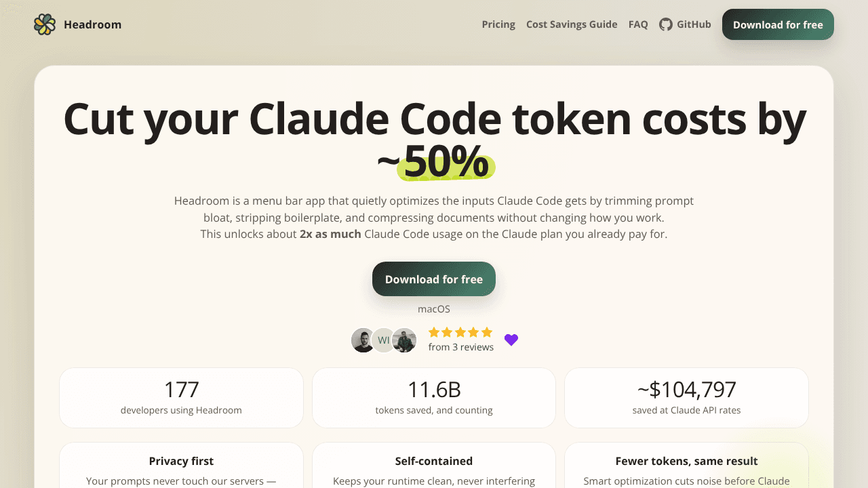868x488 pixels.
Task: Click the purple heart icon
Action: coord(511,340)
